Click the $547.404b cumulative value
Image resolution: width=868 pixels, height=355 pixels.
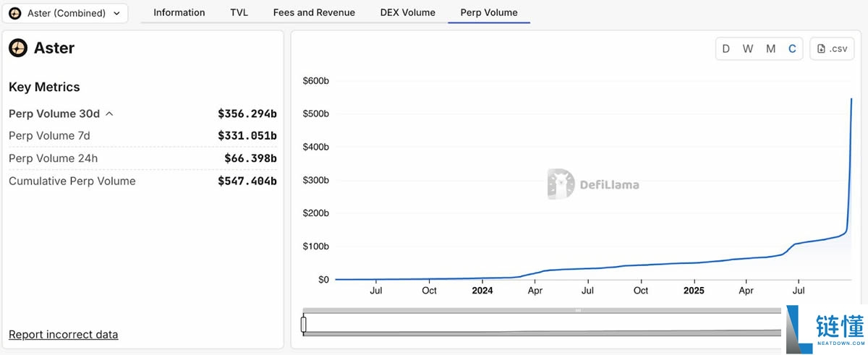point(247,181)
